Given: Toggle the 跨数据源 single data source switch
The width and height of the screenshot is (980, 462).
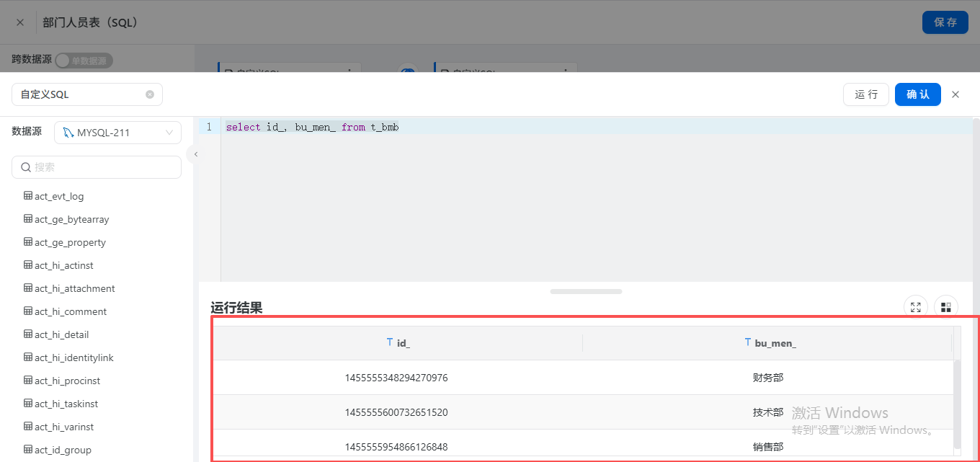Looking at the screenshot, I should coord(84,61).
